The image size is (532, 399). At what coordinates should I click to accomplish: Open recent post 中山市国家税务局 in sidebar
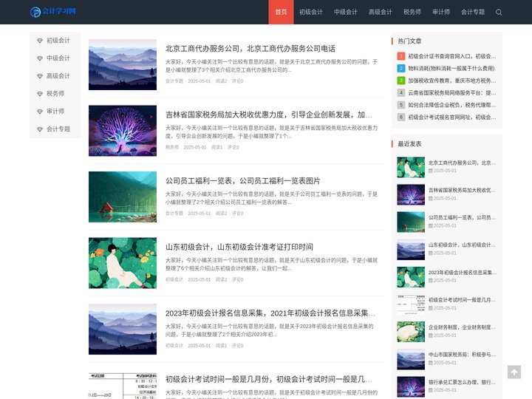coord(462,355)
